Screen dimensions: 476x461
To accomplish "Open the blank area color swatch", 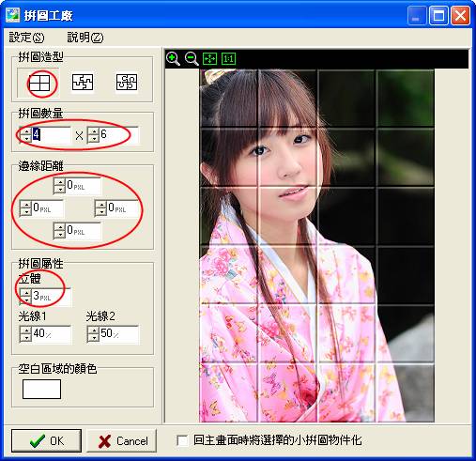I will 41,389.
